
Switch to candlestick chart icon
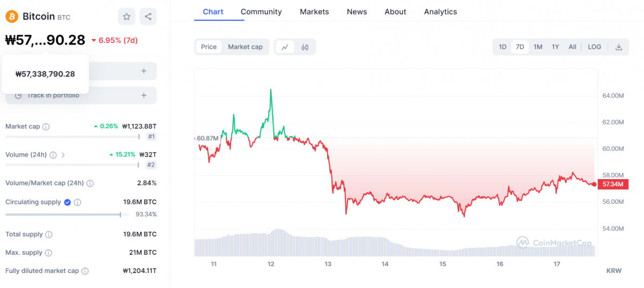[x=305, y=47]
